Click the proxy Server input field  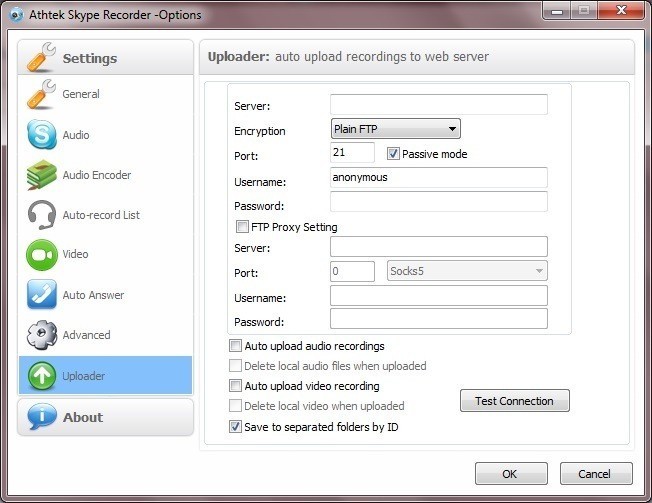point(439,247)
